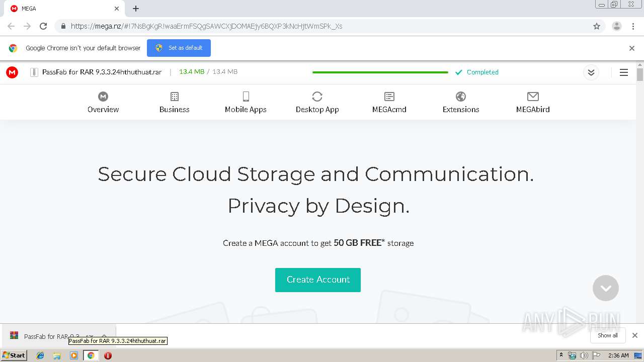Click the Action Center flag icon

(x=596, y=355)
